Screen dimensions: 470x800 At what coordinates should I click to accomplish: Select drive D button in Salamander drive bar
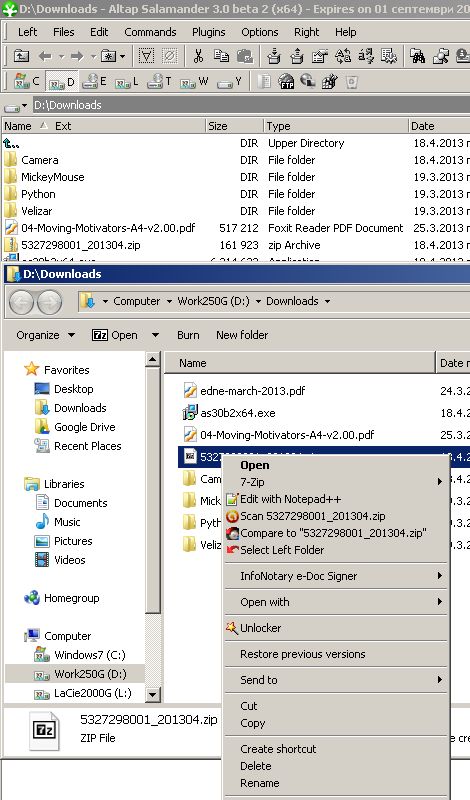pos(61,82)
